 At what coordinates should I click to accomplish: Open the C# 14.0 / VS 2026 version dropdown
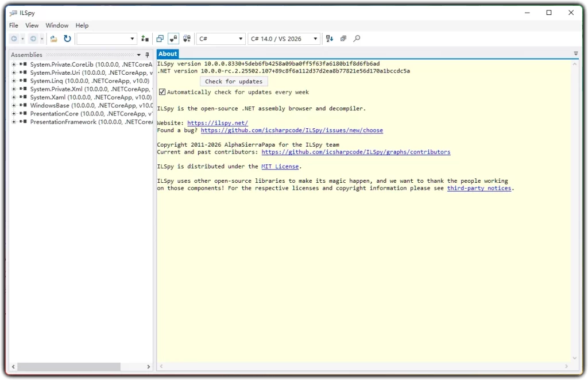[x=284, y=39]
